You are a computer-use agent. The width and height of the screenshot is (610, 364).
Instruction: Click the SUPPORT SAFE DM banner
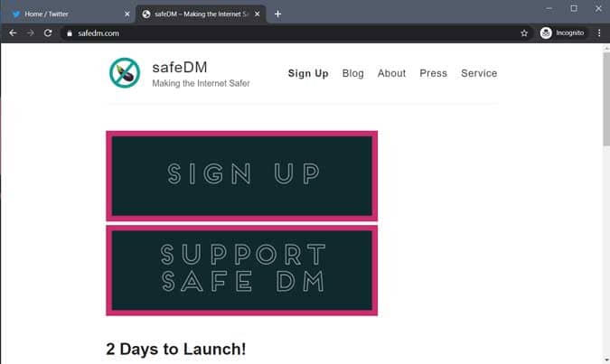[241, 270]
